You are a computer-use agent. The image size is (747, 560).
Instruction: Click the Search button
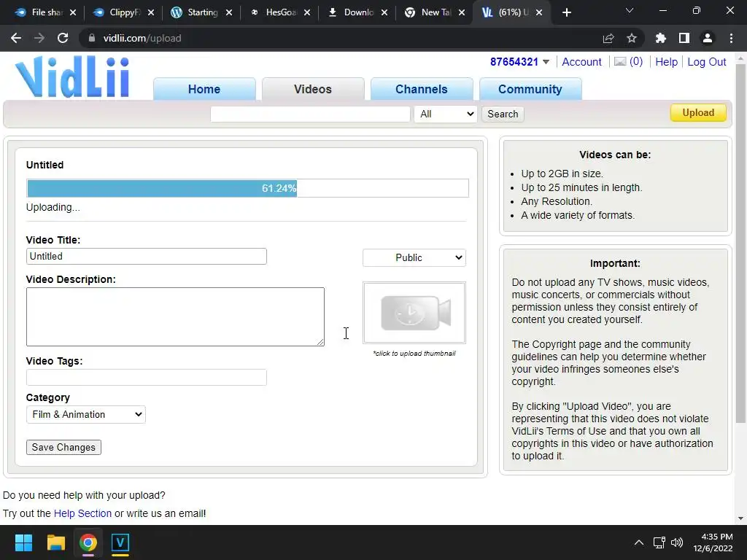pyautogui.click(x=503, y=114)
